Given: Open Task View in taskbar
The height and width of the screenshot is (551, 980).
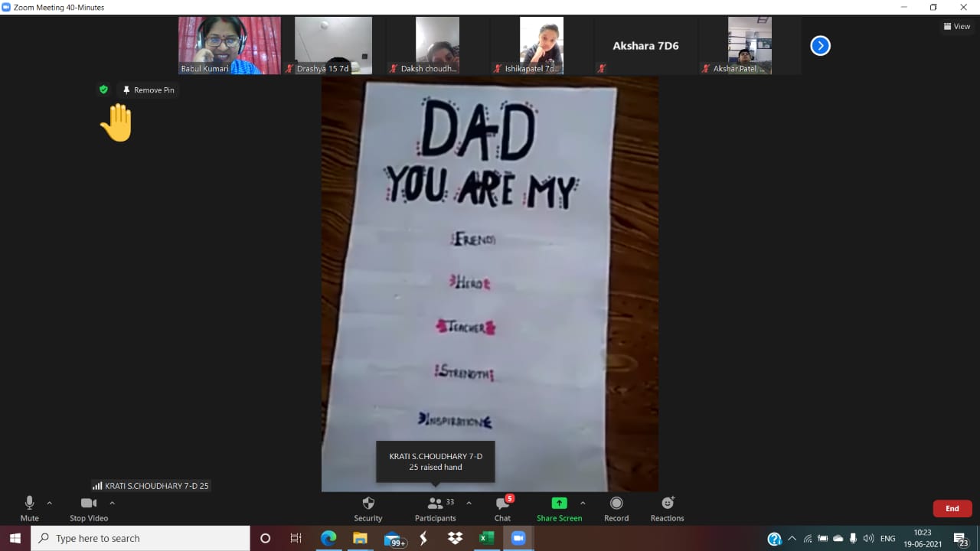Looking at the screenshot, I should [x=296, y=539].
